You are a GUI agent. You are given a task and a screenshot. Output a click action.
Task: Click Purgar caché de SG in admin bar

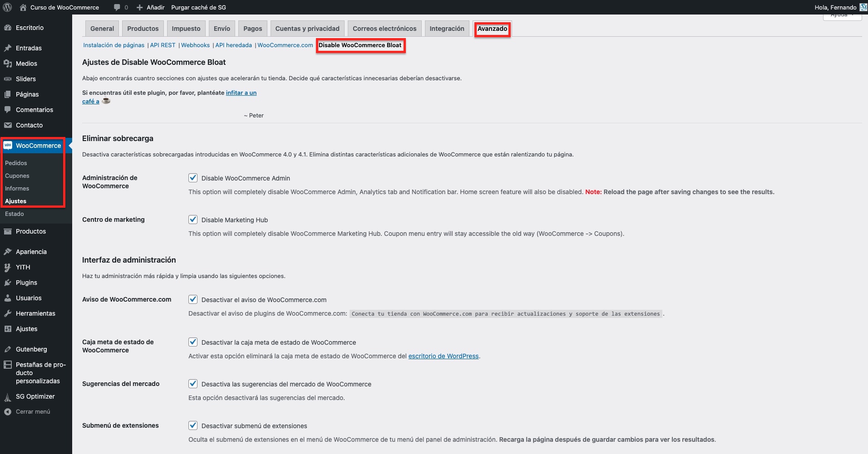198,7
